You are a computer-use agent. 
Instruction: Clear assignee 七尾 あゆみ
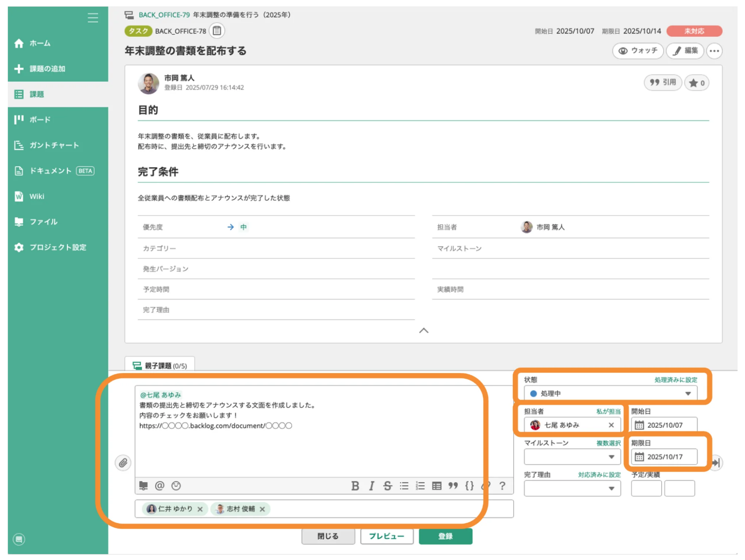(x=611, y=425)
